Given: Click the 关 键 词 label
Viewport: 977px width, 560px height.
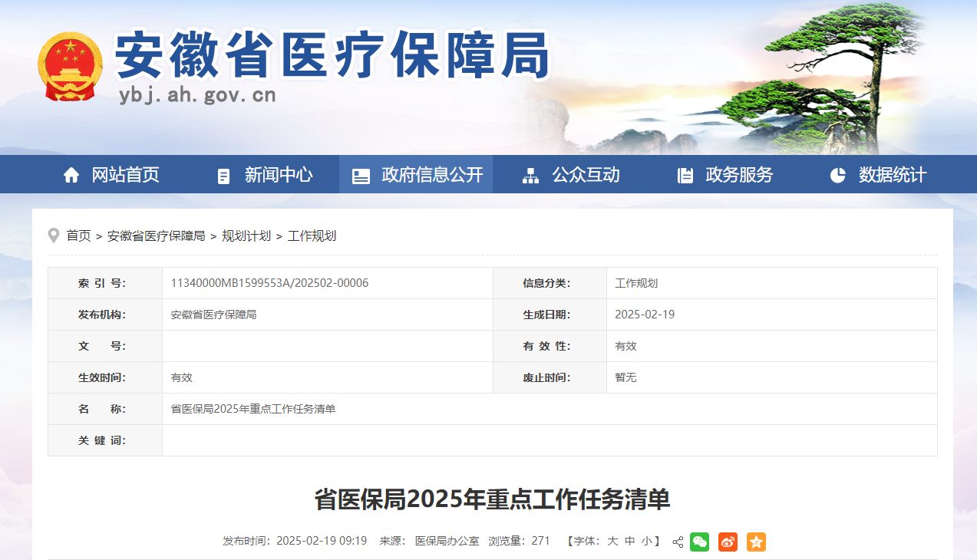Looking at the screenshot, I should (102, 440).
